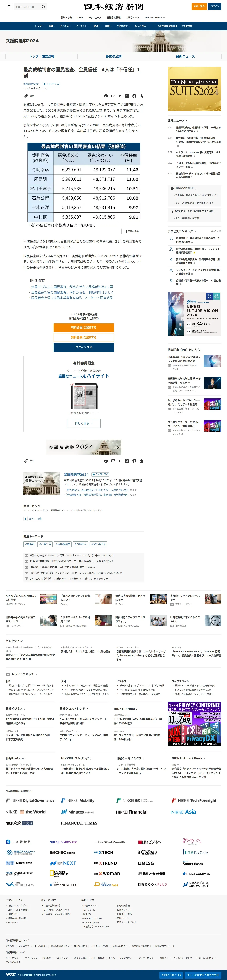Expand the もっと見る dropdown in the navigation bar

[x=142, y=26]
